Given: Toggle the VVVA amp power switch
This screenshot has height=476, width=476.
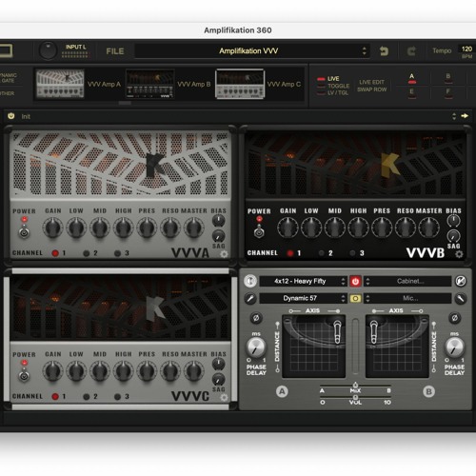Looking at the screenshot, I should point(24,231).
